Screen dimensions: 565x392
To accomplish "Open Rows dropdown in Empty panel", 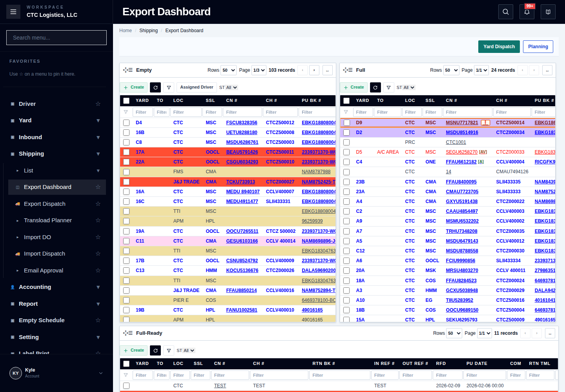I will coord(228,70).
